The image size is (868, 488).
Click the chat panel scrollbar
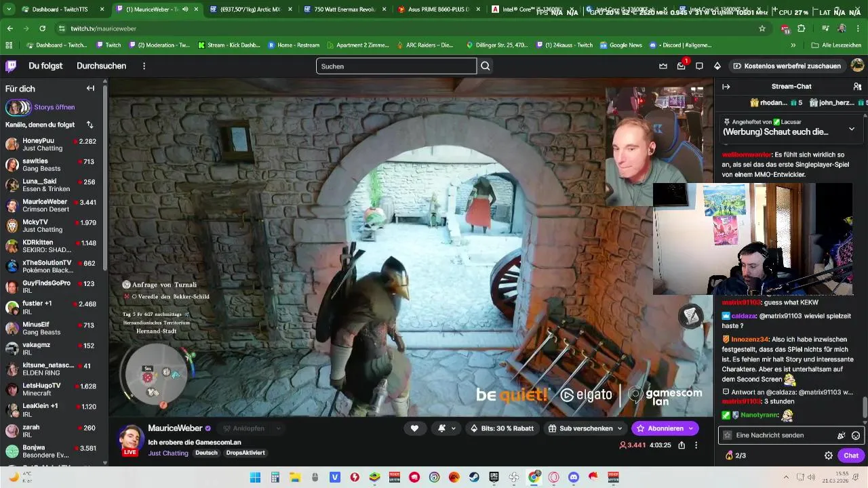pyautogui.click(x=865, y=408)
